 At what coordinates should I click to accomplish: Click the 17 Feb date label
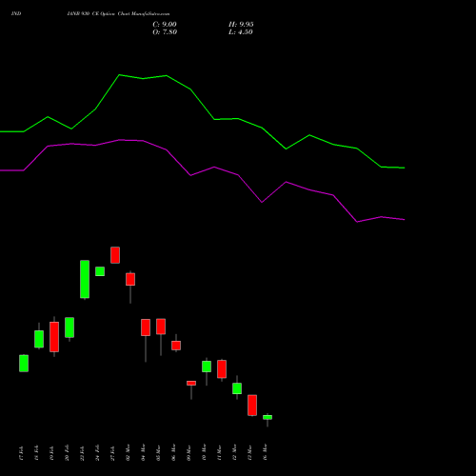coord(21,453)
